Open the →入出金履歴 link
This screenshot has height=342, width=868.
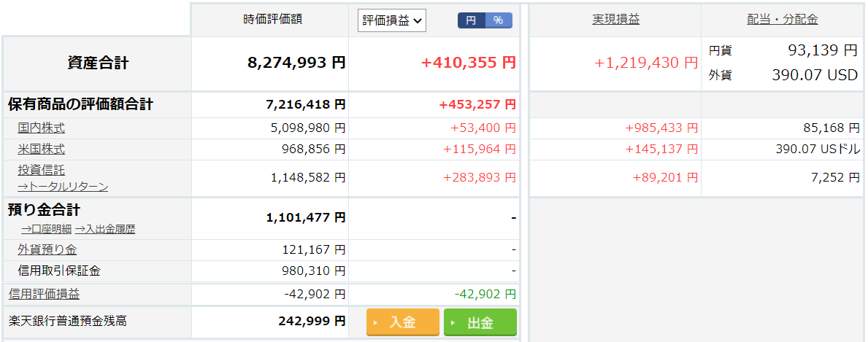coord(105,228)
